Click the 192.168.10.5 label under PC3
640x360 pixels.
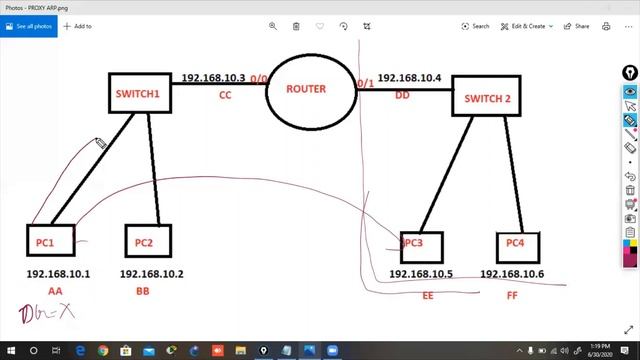click(x=421, y=274)
